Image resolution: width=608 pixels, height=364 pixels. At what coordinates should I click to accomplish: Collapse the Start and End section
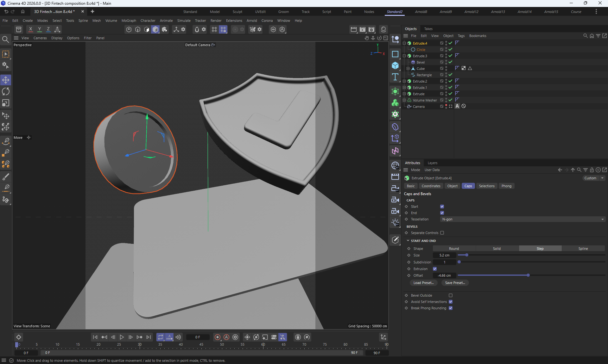point(408,241)
